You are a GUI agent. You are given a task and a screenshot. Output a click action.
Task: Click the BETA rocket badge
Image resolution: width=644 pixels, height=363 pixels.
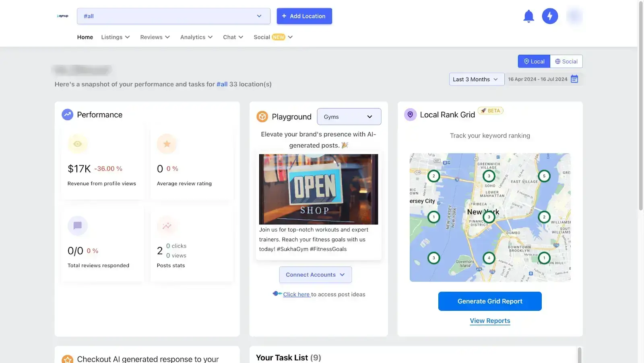point(491,111)
